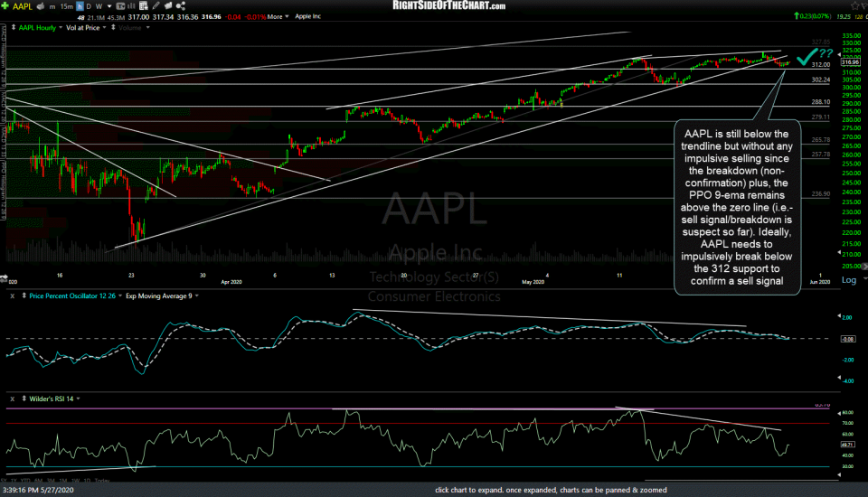Click the 327.85 resistance level label
The height and width of the screenshot is (497, 868).
point(821,42)
